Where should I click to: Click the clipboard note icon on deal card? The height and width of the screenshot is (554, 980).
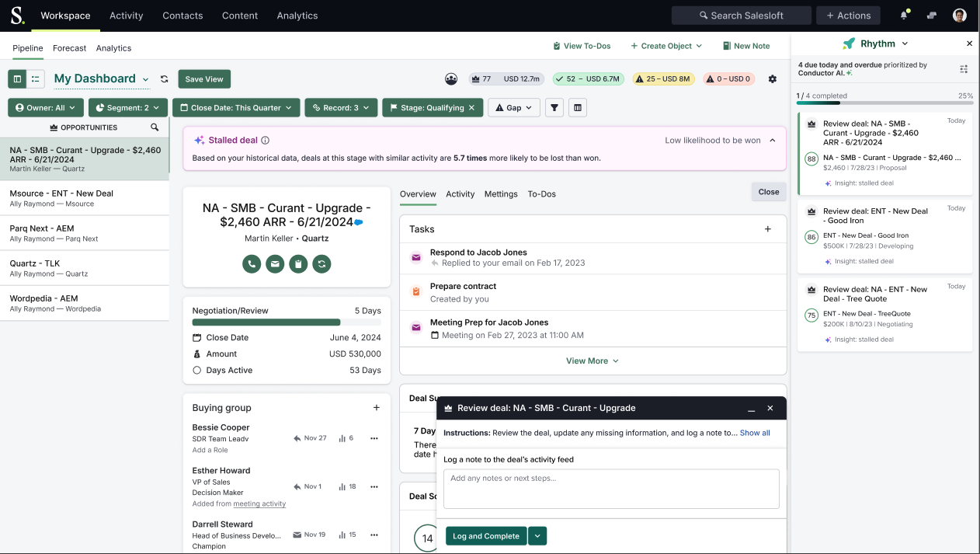click(298, 264)
